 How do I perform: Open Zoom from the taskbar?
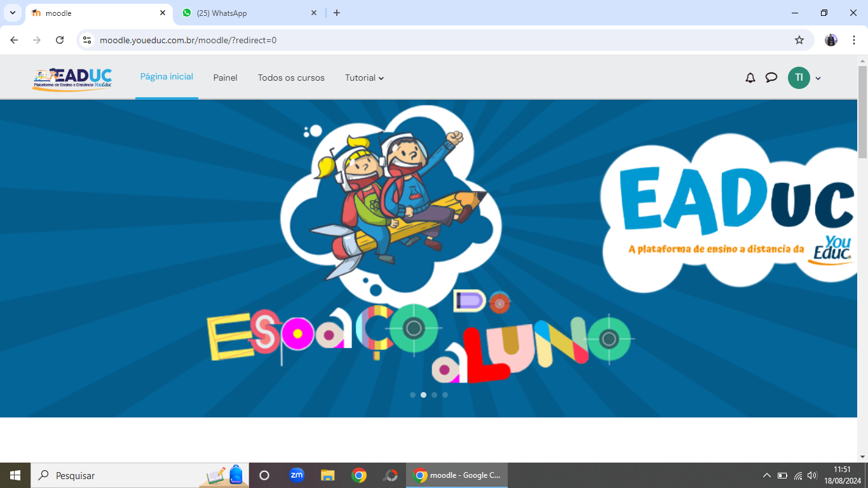tap(296, 475)
